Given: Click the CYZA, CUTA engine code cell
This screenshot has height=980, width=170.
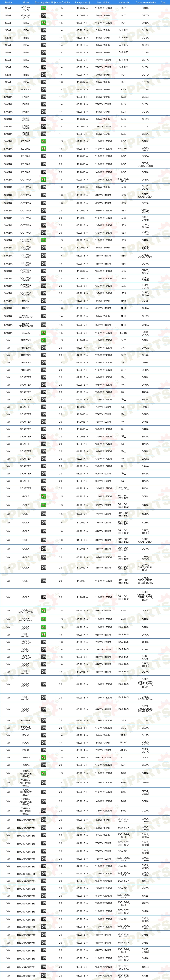Looking at the screenshot, I should point(145,750).
